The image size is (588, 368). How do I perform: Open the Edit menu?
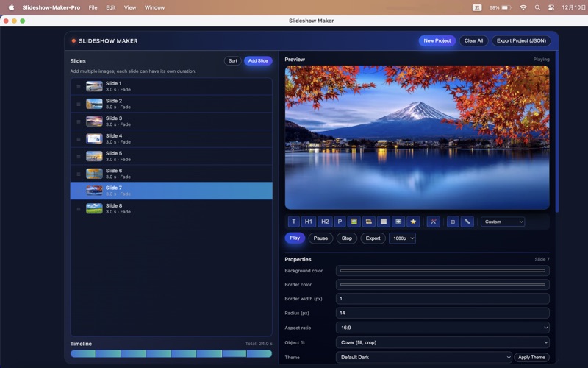pyautogui.click(x=110, y=7)
